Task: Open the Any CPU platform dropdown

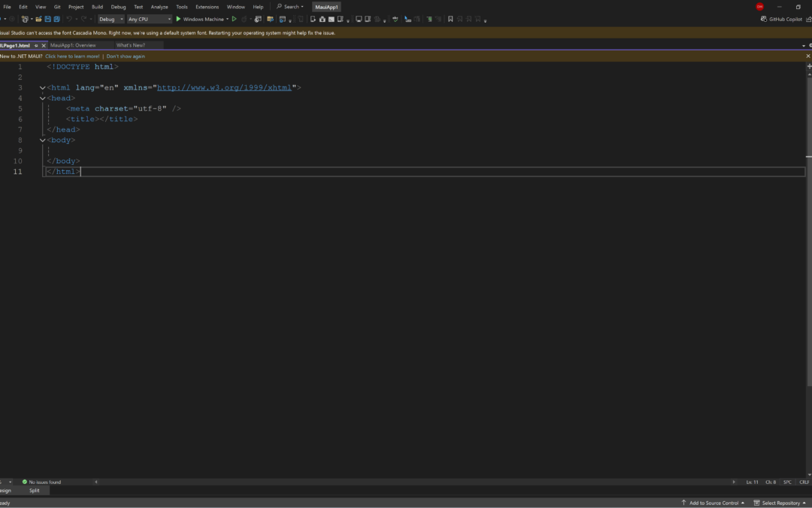Action: pos(149,19)
